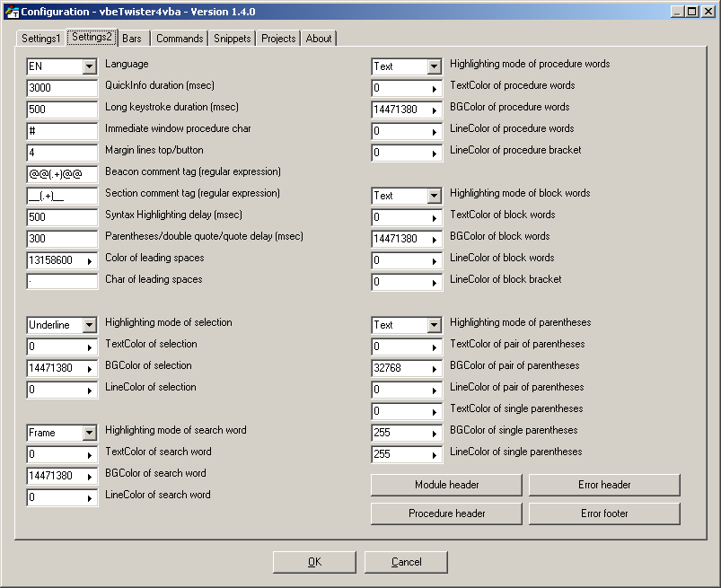721x588 pixels.
Task: Choose the LineColor of block words
Action: [434, 261]
